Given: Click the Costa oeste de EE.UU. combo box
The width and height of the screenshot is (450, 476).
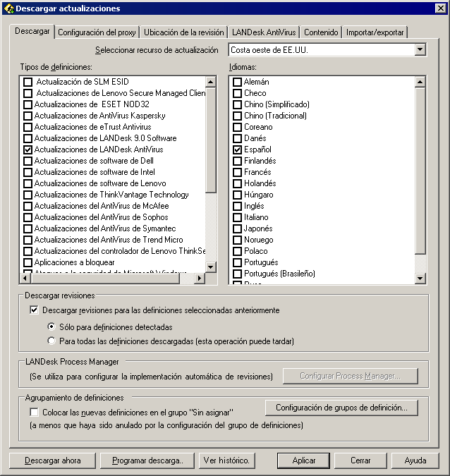Looking at the screenshot, I should pyautogui.click(x=327, y=50).
